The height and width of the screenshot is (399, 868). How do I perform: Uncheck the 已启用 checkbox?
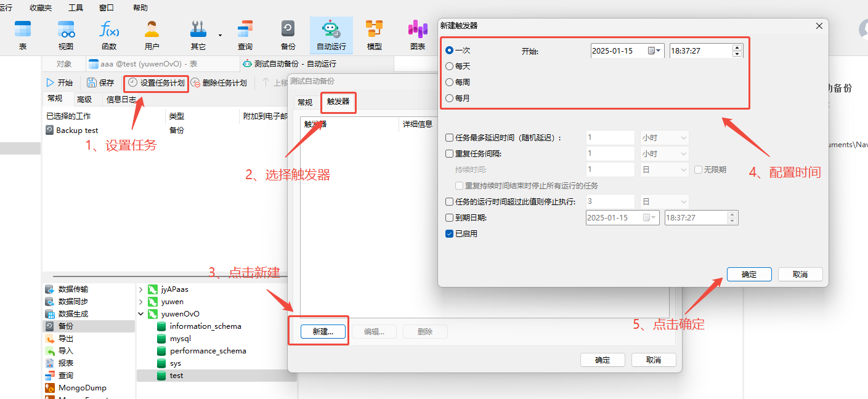coord(449,233)
